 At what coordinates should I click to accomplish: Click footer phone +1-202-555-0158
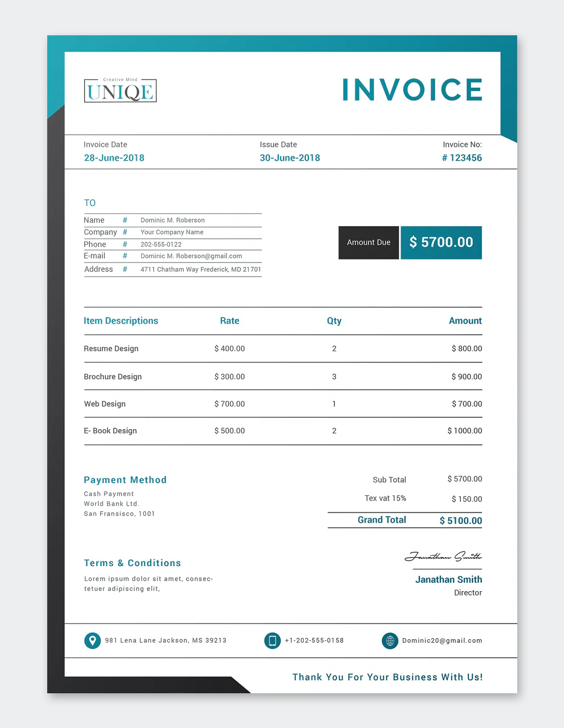[314, 640]
